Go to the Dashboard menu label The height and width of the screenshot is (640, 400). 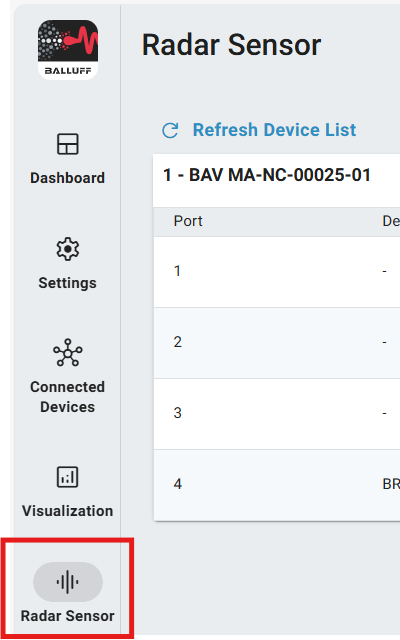[x=68, y=178]
